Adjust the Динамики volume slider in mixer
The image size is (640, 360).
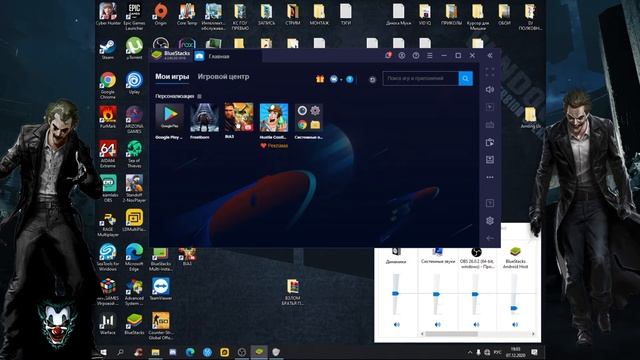[x=395, y=293]
